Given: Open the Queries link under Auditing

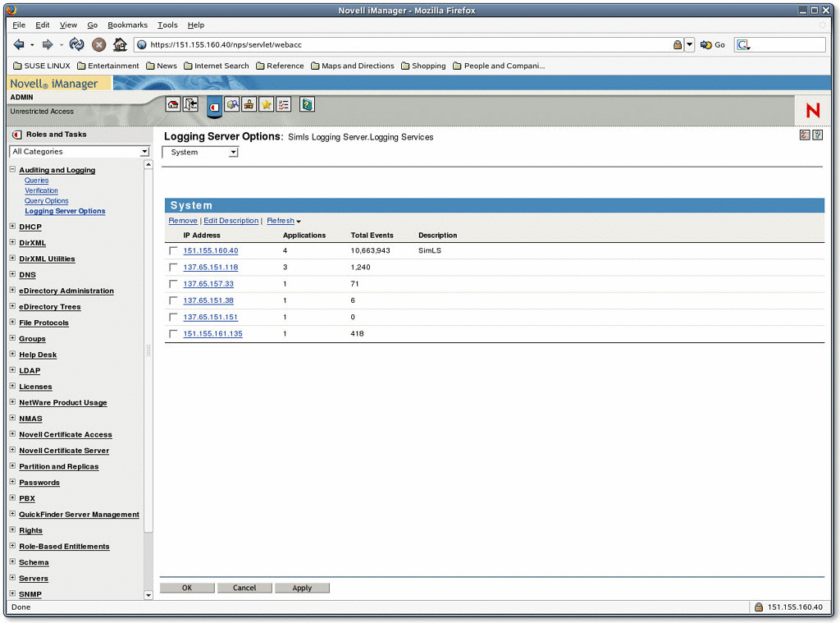Looking at the screenshot, I should point(36,181).
